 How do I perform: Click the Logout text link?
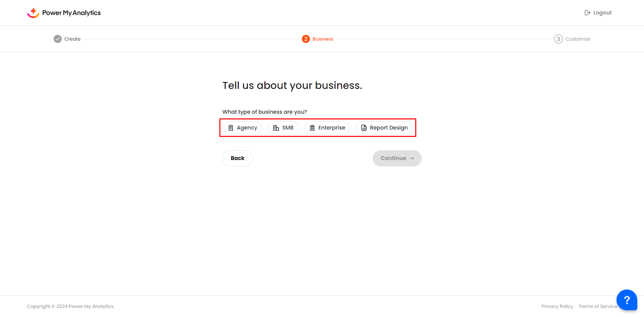coord(602,13)
